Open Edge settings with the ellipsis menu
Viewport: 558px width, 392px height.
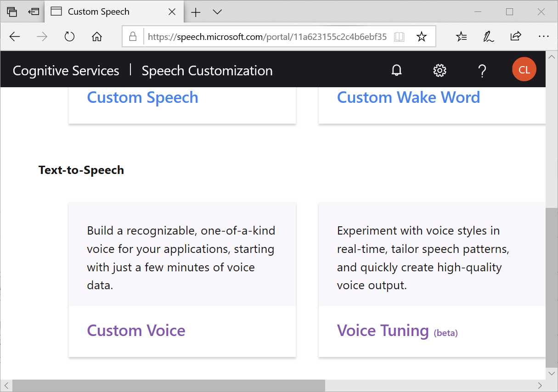coord(543,36)
